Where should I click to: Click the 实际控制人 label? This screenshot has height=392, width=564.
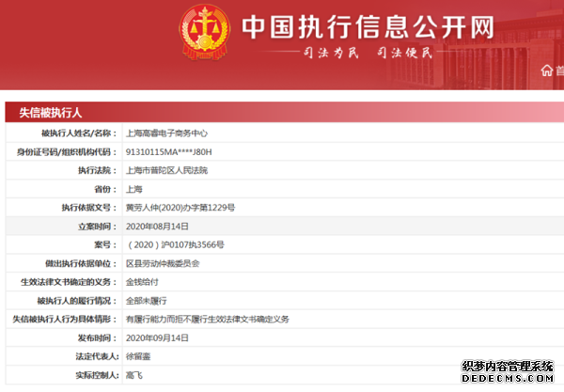pyautogui.click(x=97, y=375)
